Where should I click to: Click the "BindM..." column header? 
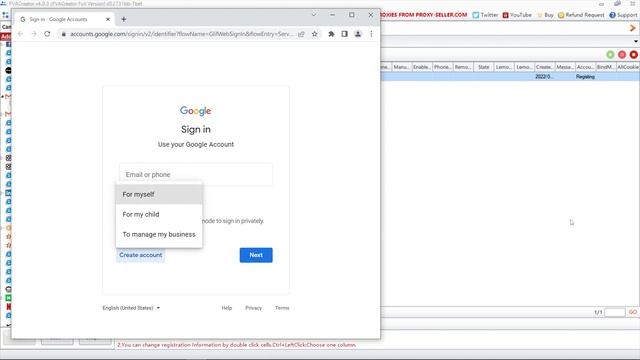coord(606,67)
